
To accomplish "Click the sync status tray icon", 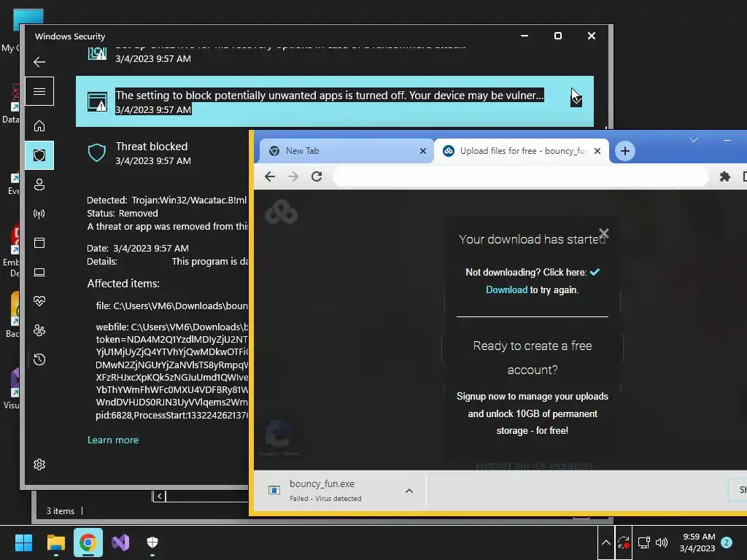I will click(x=624, y=542).
